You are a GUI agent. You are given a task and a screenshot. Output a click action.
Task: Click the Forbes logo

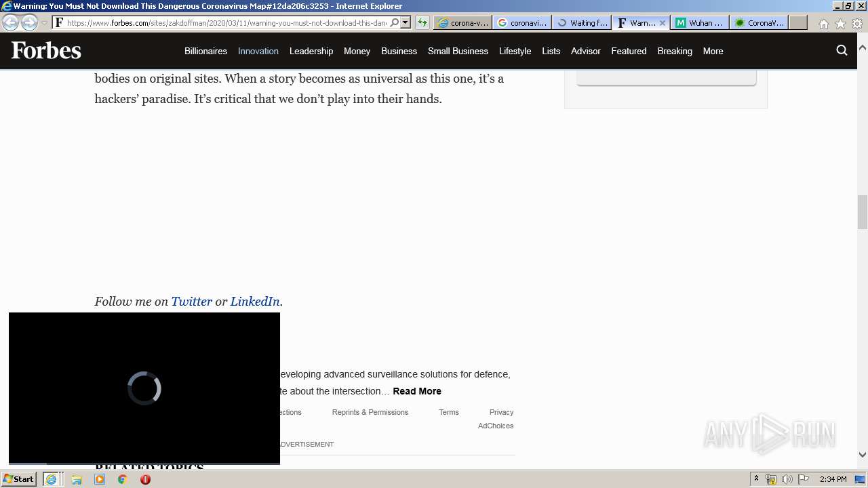click(x=46, y=51)
